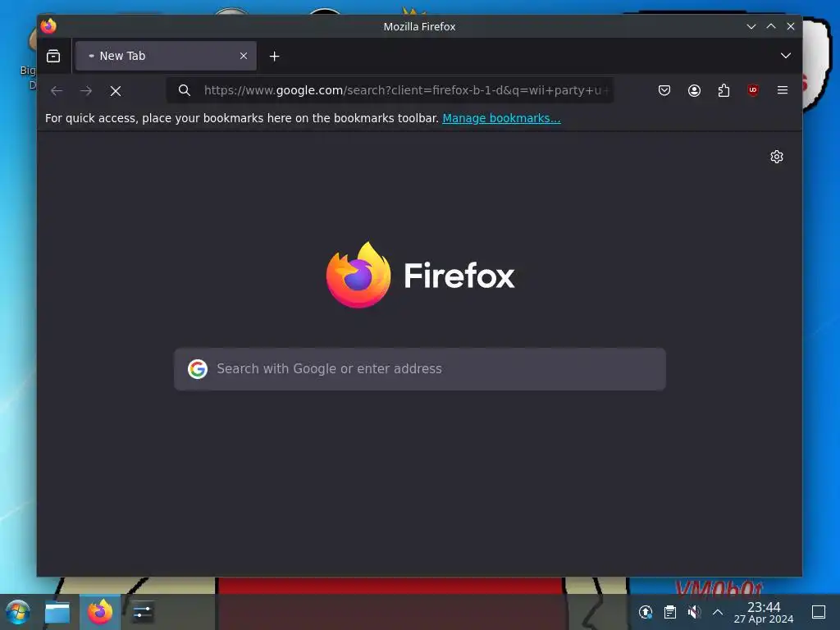Screen dimensions: 840x630
Task: Open updates notifier tray icon
Action: [x=646, y=612]
